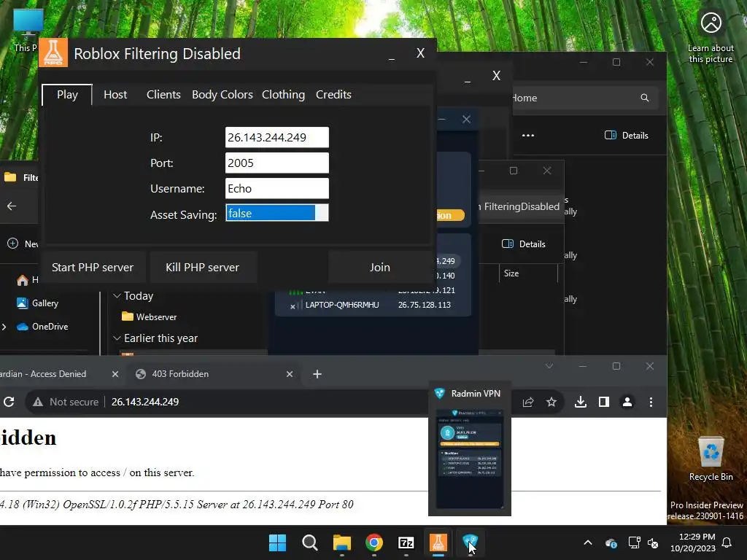Open the Chrome tab search chevron
This screenshot has height=560, width=747.
point(549,366)
